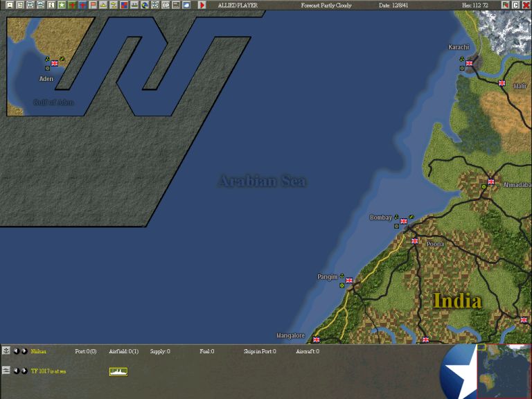Click the 'Hex: 112 72' readout
Image resolution: width=532 pixels, height=399 pixels.
pos(475,6)
